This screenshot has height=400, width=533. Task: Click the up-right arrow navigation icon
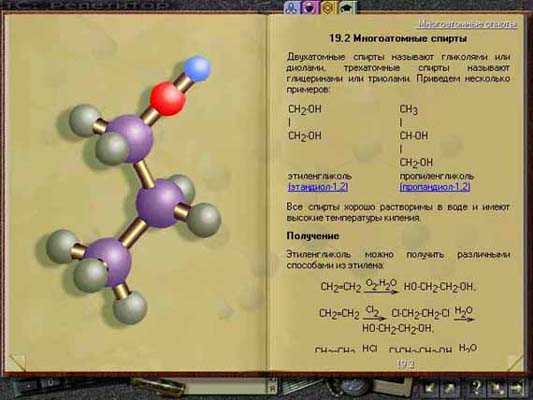[449, 387]
